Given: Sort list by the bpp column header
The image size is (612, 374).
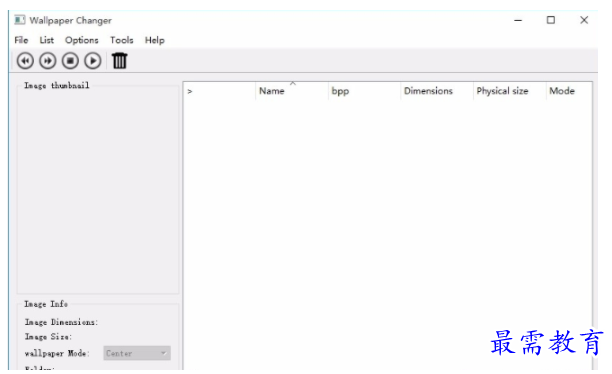Looking at the screenshot, I should pos(365,91).
